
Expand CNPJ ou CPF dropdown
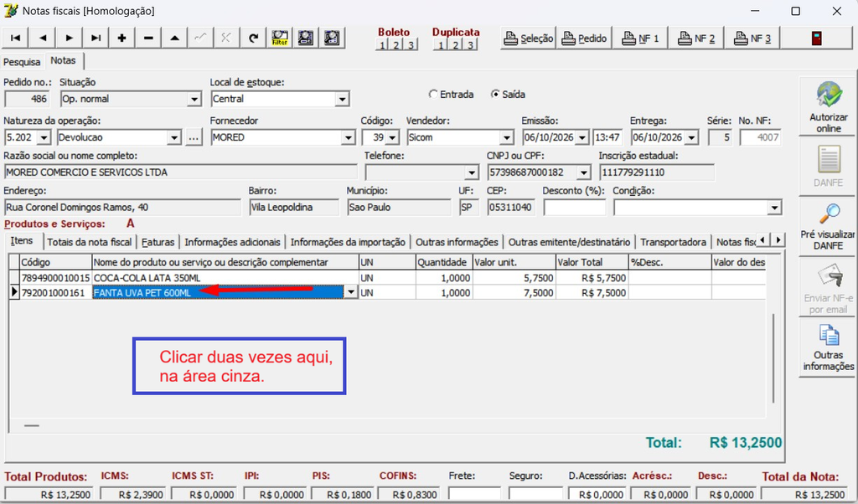584,172
